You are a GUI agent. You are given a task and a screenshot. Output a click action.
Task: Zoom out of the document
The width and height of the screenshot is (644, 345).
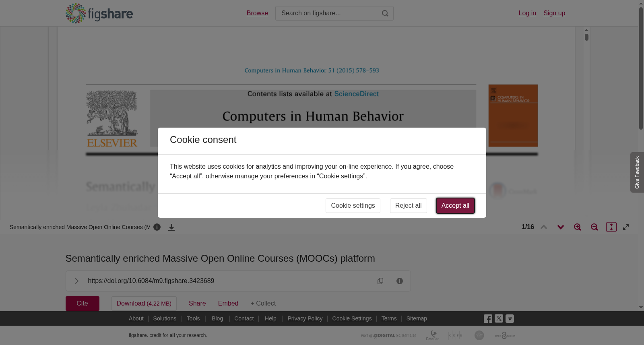594,227
